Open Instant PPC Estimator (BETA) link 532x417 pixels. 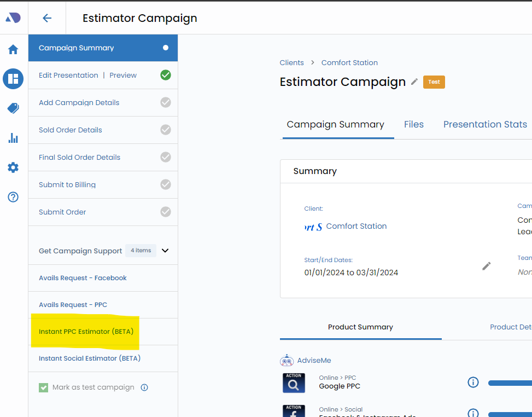pyautogui.click(x=86, y=332)
